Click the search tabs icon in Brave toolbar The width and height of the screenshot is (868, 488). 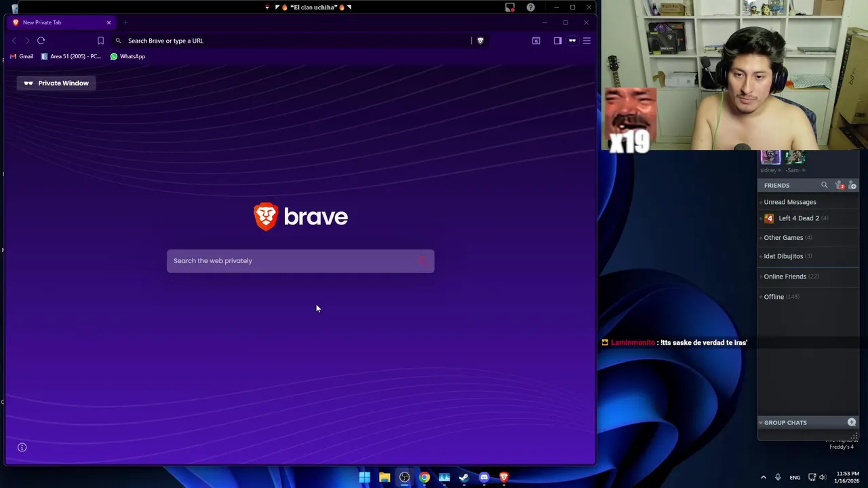click(536, 41)
